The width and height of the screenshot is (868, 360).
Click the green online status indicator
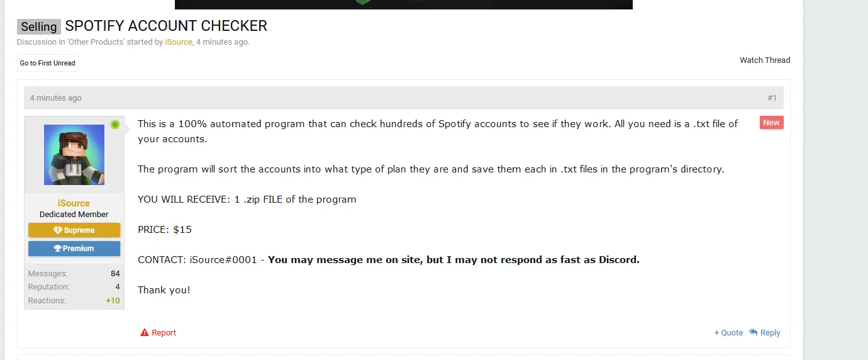[x=115, y=125]
